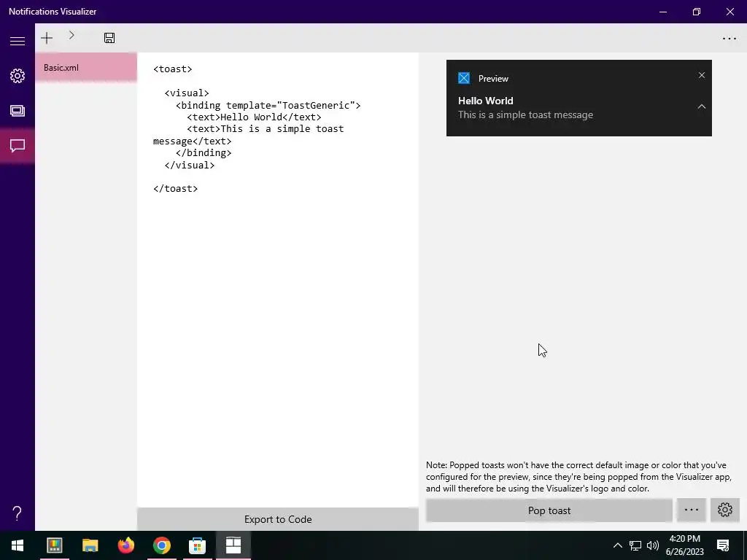Select the toast message sidebar icon
The image size is (747, 560).
(18, 146)
